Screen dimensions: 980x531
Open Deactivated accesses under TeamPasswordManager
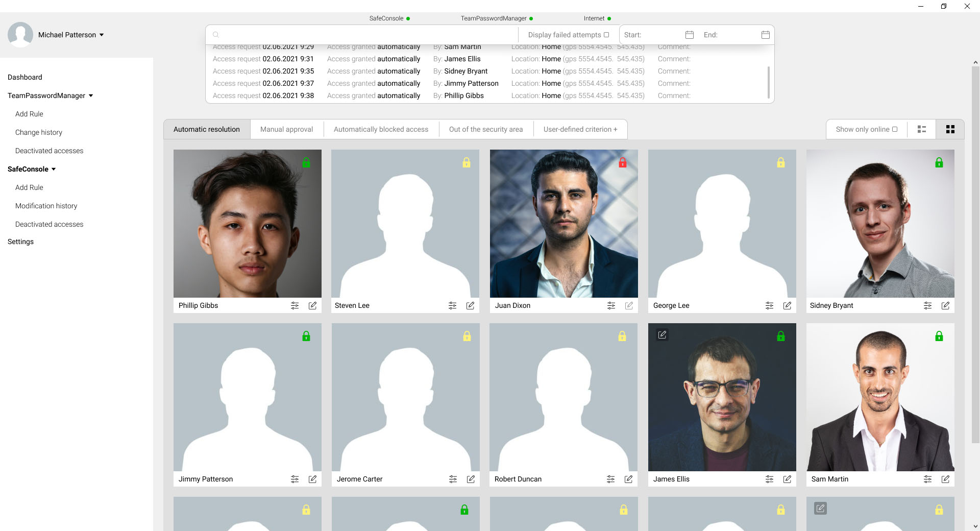pos(50,151)
